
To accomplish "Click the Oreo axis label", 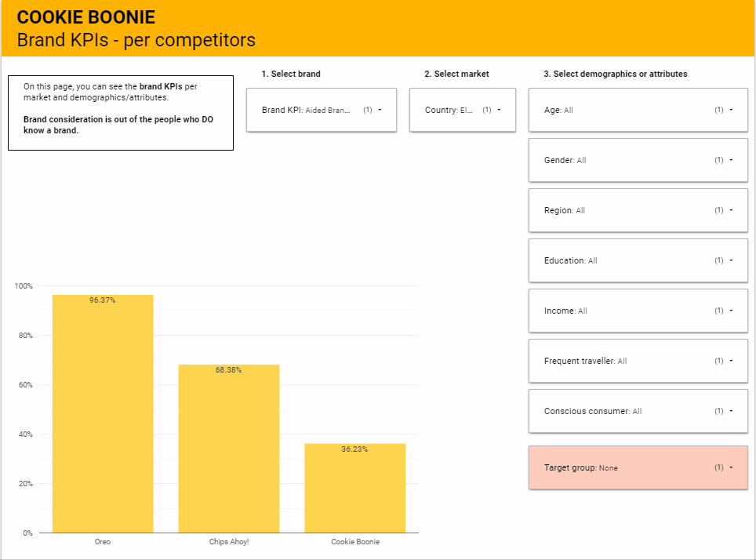I will [x=103, y=542].
